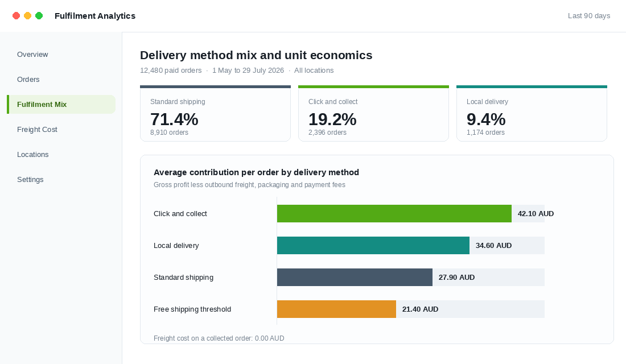The image size is (626, 364).
Task: Click the green Click and collect bar
Action: coord(394,213)
